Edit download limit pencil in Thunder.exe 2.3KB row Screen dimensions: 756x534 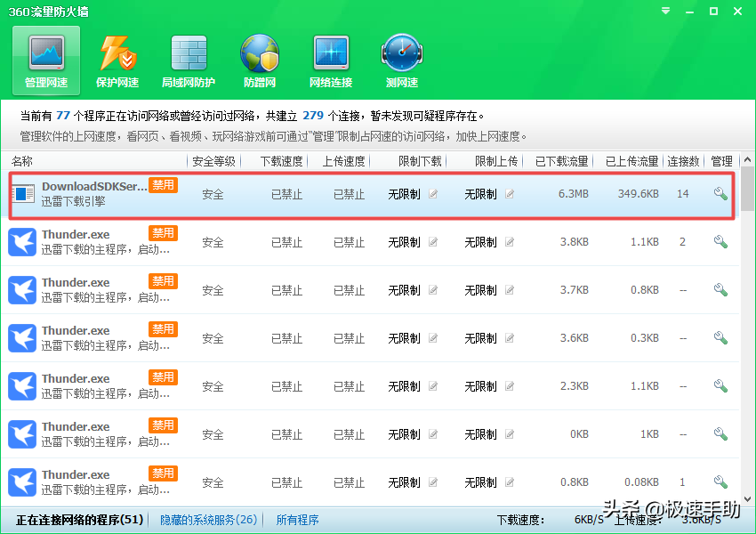[x=433, y=386]
